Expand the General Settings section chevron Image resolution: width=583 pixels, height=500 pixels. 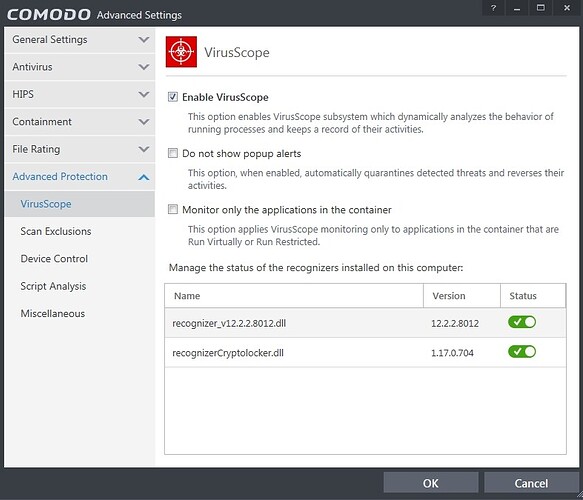pos(144,39)
